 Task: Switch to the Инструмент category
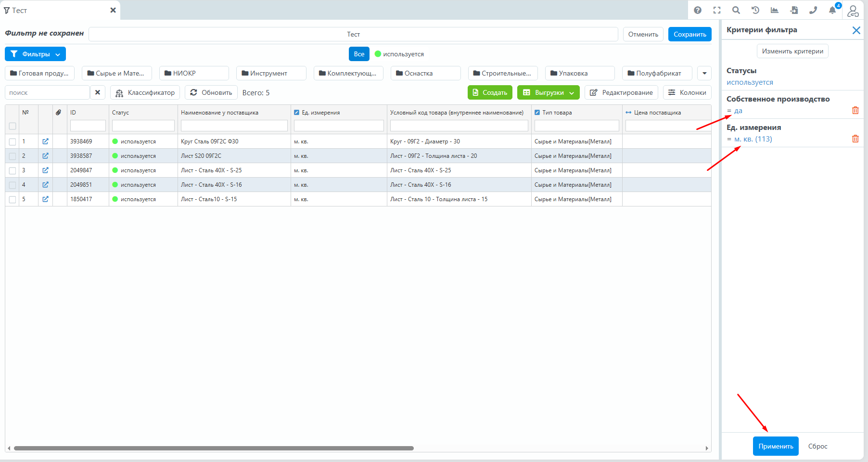click(271, 73)
